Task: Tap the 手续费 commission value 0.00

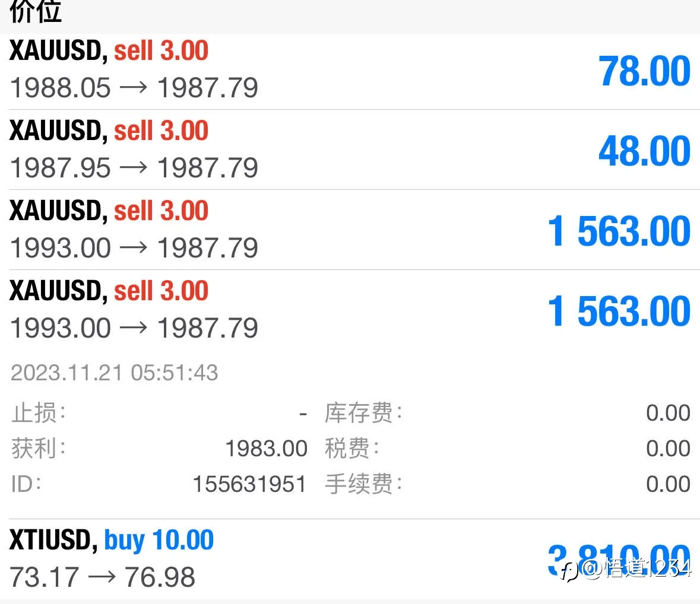Action: coord(668,484)
